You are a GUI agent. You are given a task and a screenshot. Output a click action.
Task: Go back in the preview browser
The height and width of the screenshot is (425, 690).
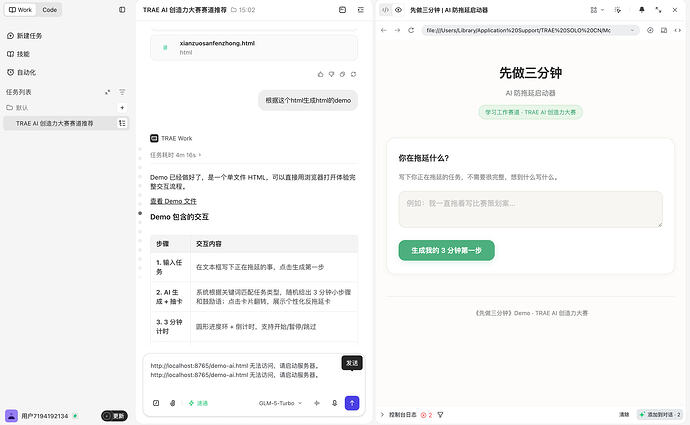tap(384, 30)
